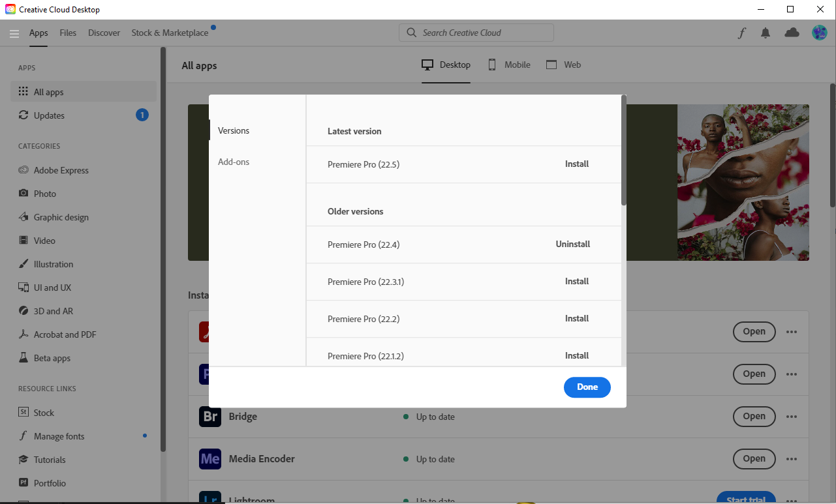Uninstall Premiere Pro 22.4
The height and width of the screenshot is (504, 836).
(x=572, y=244)
